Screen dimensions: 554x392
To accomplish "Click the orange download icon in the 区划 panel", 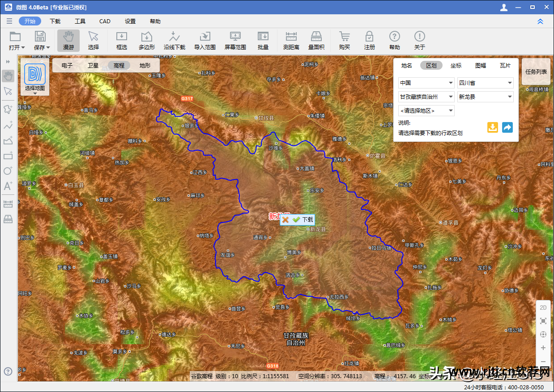I will pyautogui.click(x=493, y=127).
